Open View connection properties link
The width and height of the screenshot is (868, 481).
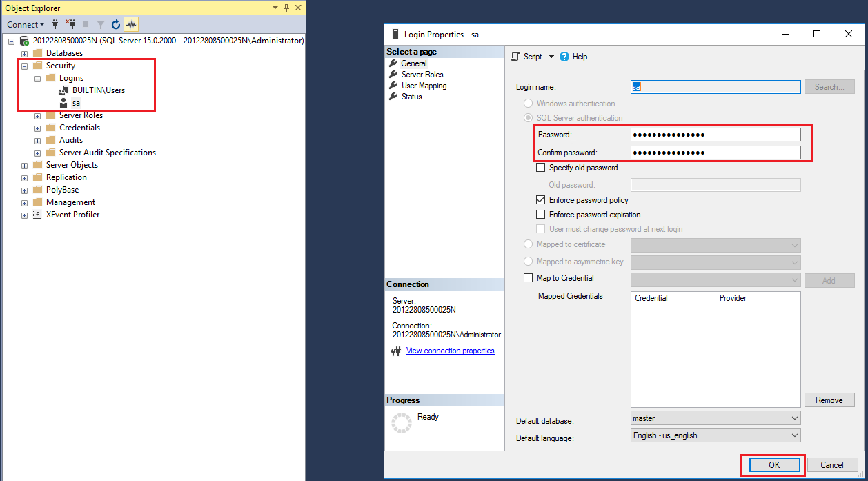(450, 351)
